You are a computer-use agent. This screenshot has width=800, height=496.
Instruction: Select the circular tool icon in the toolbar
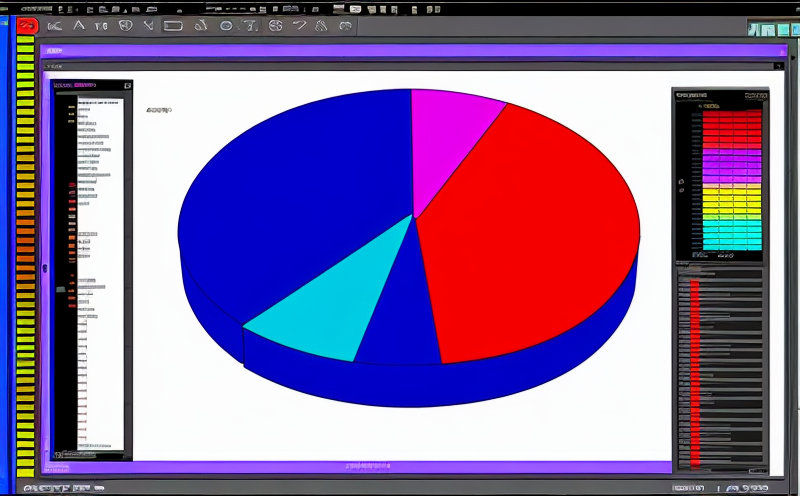coord(226,25)
